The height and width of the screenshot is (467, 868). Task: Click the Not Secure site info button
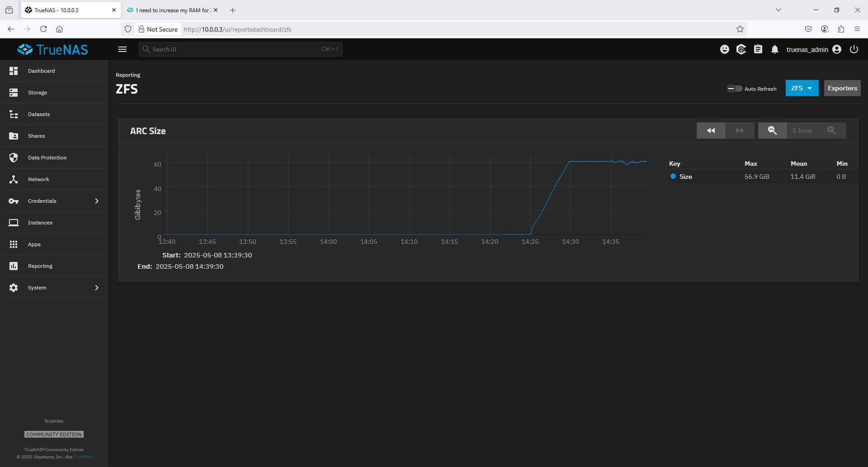(158, 29)
